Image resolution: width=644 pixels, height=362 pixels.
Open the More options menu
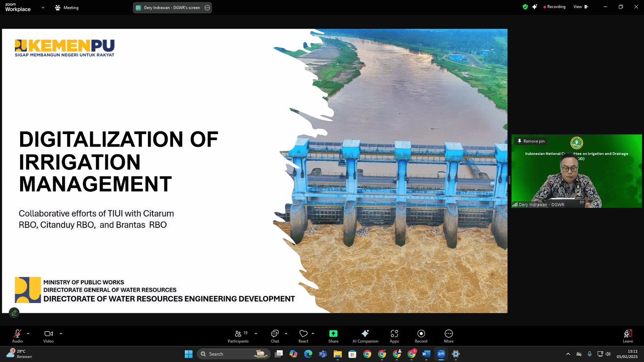point(449,336)
